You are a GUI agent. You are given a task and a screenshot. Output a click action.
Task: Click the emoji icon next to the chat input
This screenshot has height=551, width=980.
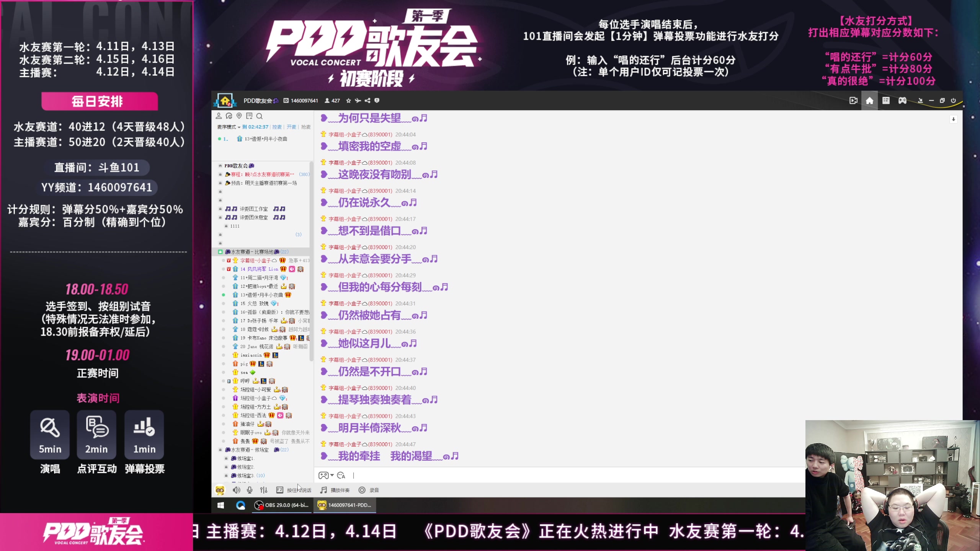click(x=341, y=476)
